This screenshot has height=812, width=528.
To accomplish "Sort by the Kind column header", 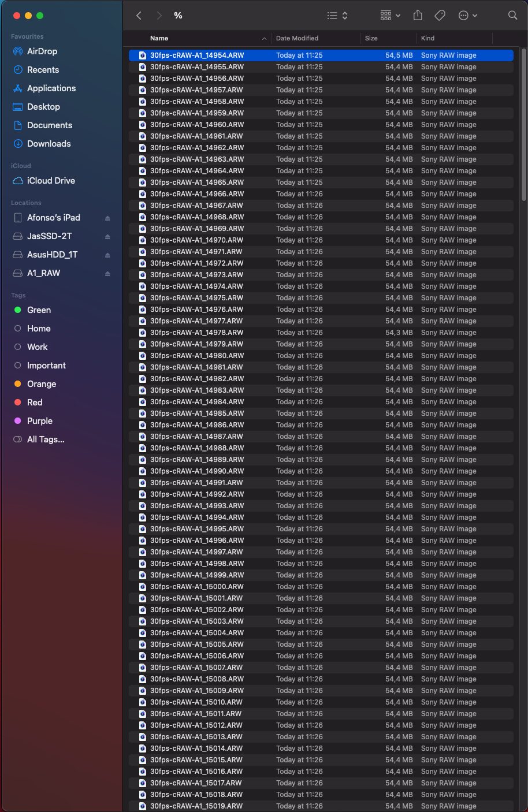I will (427, 38).
